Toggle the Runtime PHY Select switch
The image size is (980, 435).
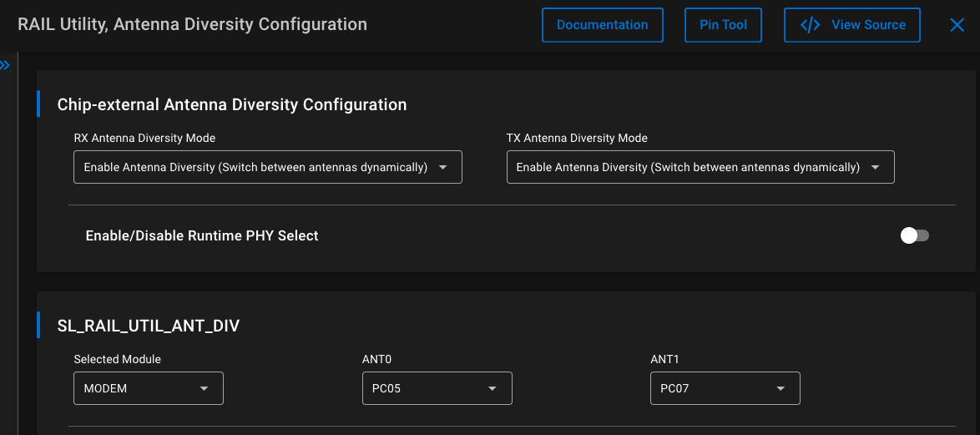(914, 235)
